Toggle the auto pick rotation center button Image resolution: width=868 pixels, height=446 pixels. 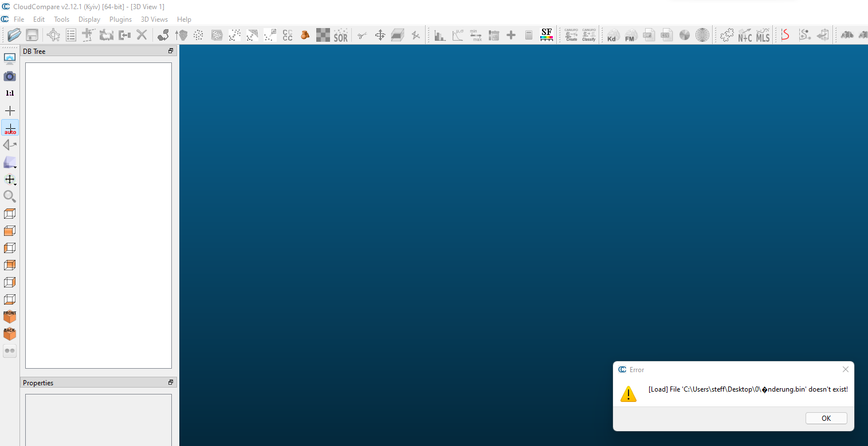coord(10,128)
